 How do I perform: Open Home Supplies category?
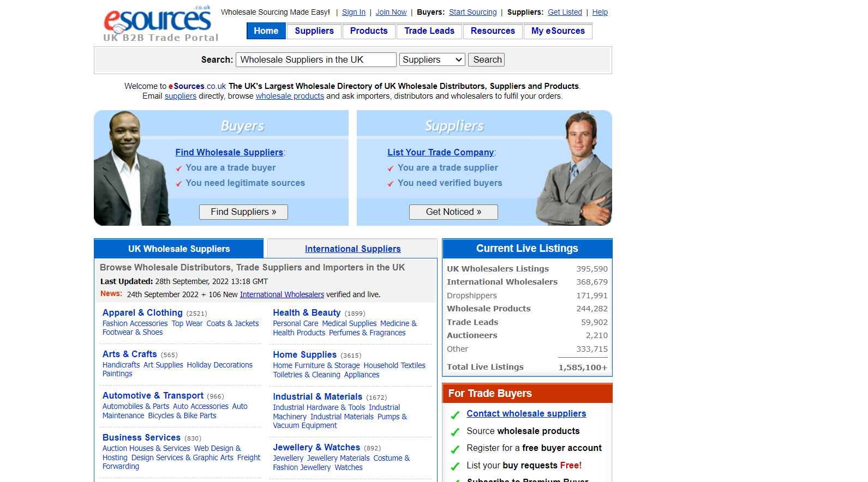coord(305,354)
